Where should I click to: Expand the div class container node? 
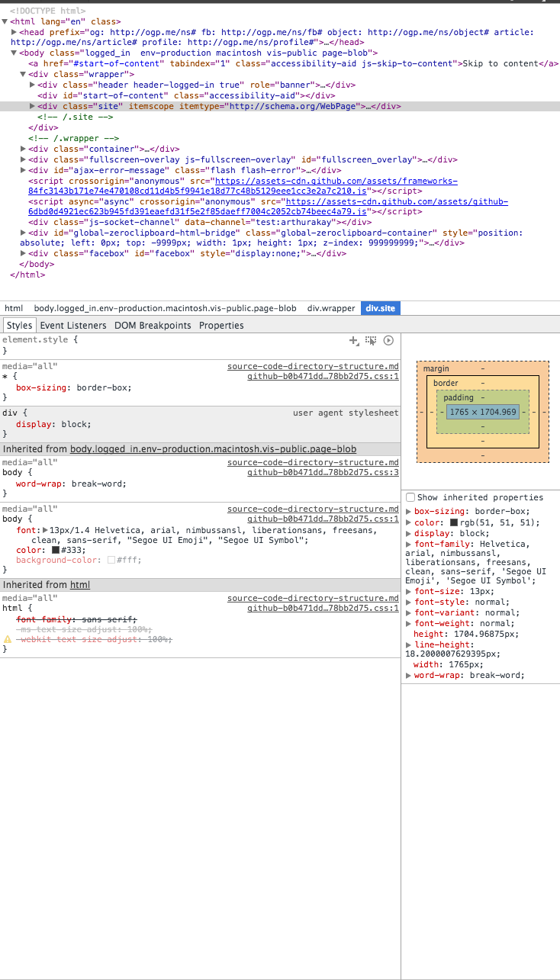point(23,149)
